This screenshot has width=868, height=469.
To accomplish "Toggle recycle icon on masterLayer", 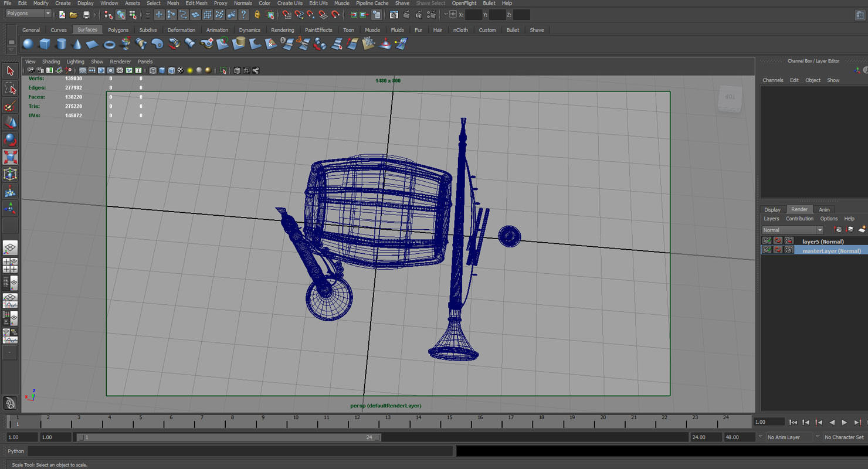I will pyautogui.click(x=778, y=250).
